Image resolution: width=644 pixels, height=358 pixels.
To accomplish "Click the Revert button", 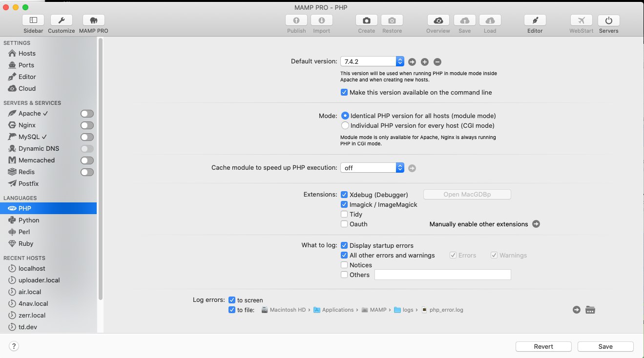I will point(543,346).
